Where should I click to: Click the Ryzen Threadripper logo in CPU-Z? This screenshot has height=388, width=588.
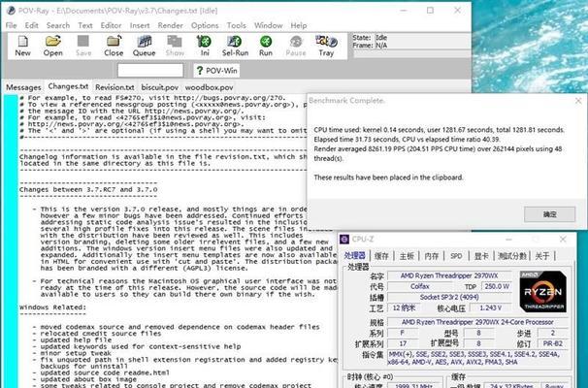[543, 291]
